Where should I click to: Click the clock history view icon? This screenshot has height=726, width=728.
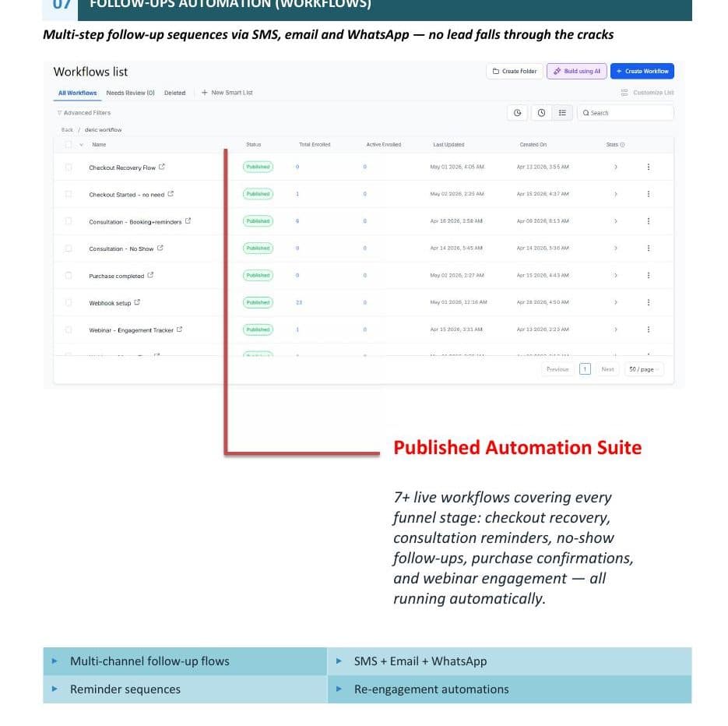541,113
